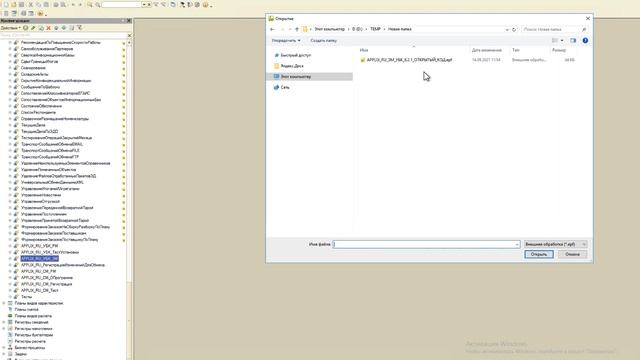Select APPLIX_RU_ОК_Регистрация in the tree
Image resolution: width=640 pixels, height=360 pixels.
[x=46, y=284]
